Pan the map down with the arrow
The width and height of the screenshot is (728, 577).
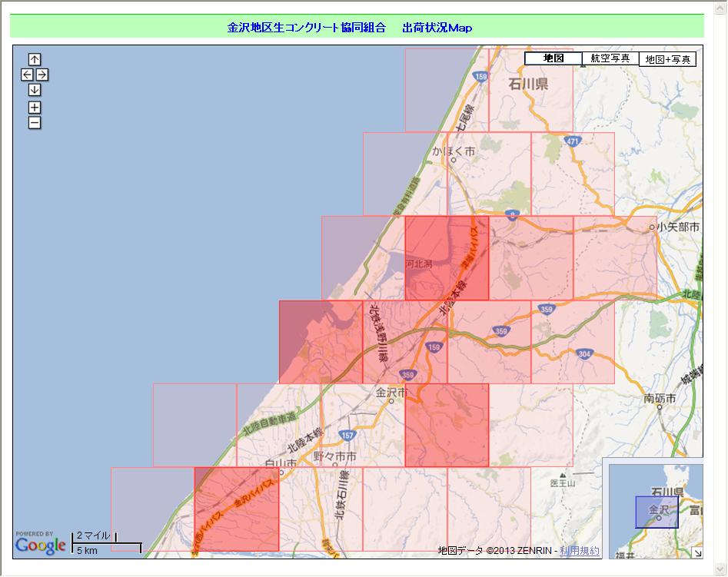pos(35,90)
